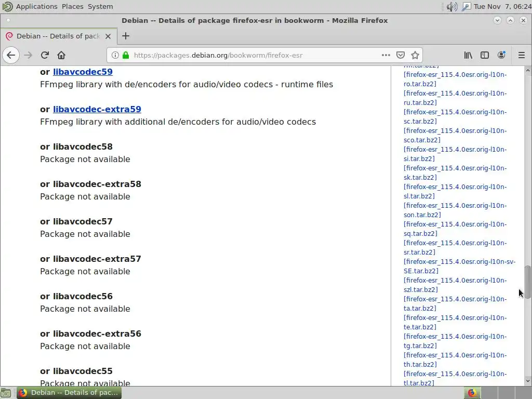Screen dimensions: 532x399
Task: Click the page vertical scrollbar thumb
Action: click(x=528, y=282)
